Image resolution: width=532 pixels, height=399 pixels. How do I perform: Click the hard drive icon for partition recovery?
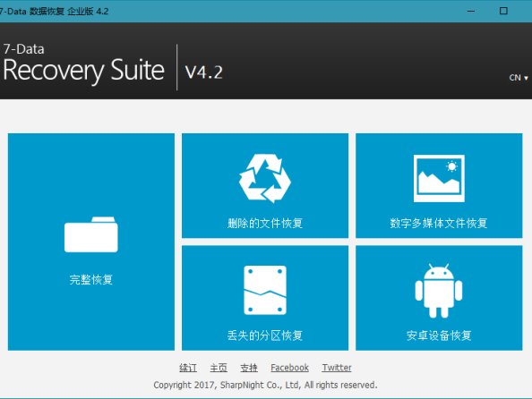click(265, 290)
